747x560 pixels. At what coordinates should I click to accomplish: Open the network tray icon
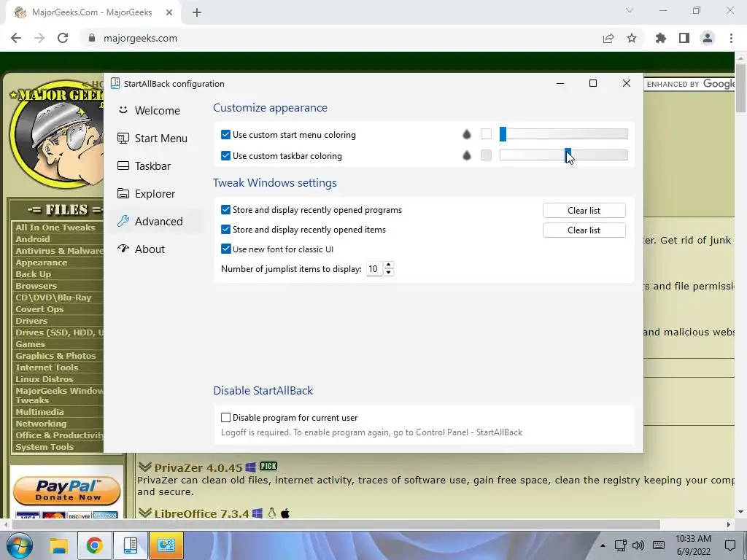[x=620, y=545]
